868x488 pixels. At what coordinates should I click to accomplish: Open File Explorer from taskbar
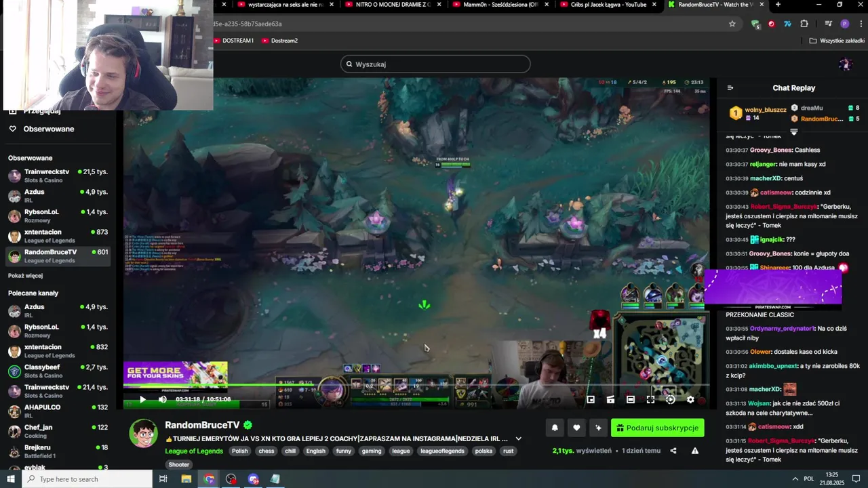[x=186, y=479]
